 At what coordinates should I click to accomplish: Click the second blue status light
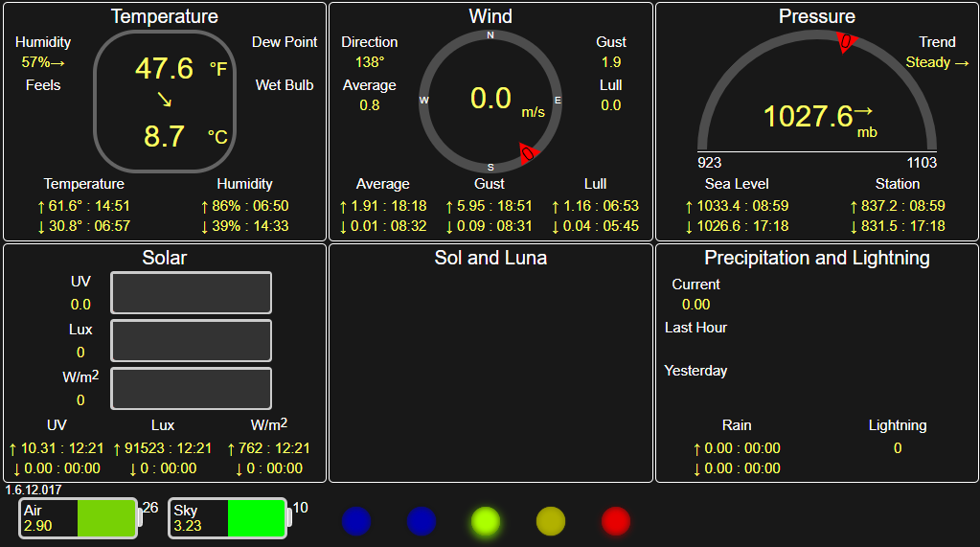(x=422, y=520)
